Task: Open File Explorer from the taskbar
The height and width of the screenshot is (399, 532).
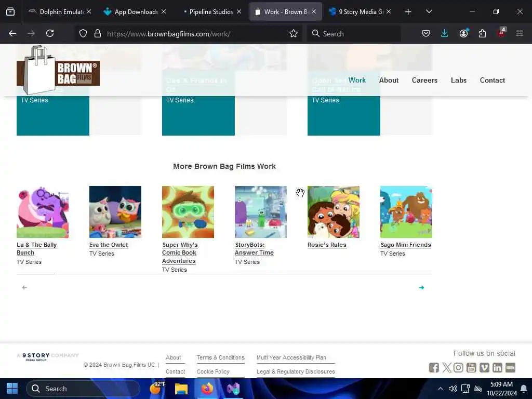Action: coord(181,389)
